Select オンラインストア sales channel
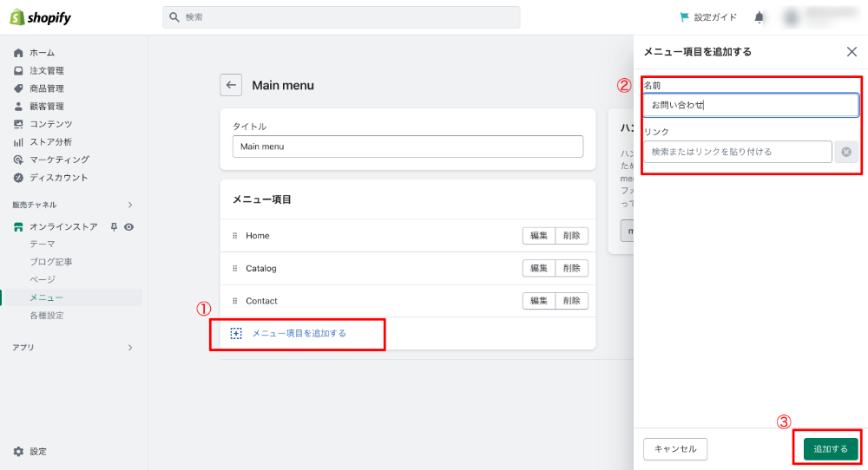The width and height of the screenshot is (868, 470). (x=63, y=226)
